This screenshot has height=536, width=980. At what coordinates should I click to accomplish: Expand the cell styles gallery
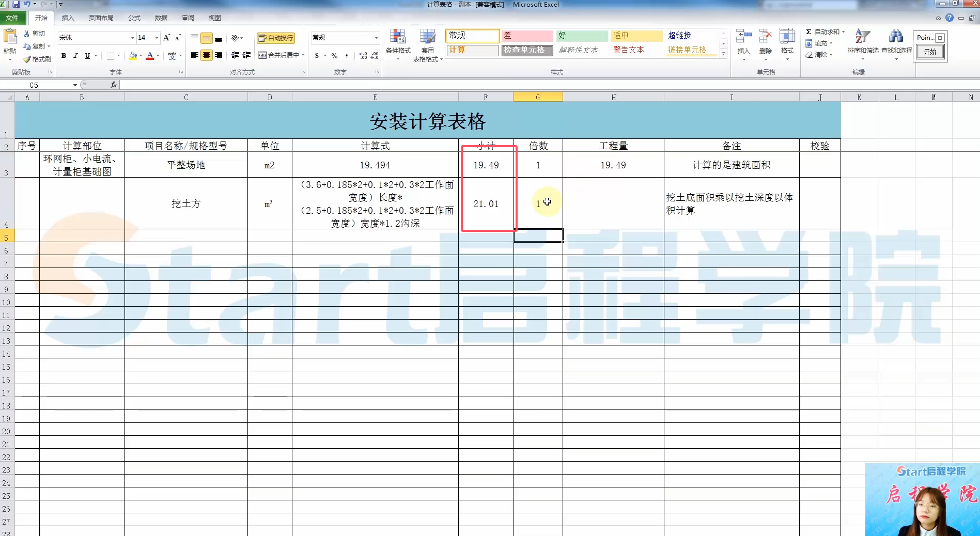pos(724,54)
